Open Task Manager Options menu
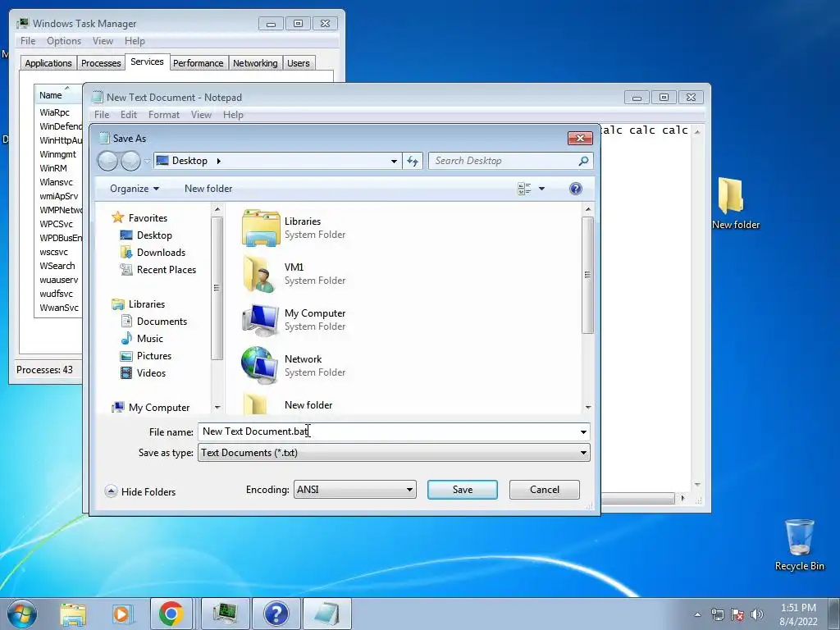This screenshot has width=840, height=630. pos(64,41)
